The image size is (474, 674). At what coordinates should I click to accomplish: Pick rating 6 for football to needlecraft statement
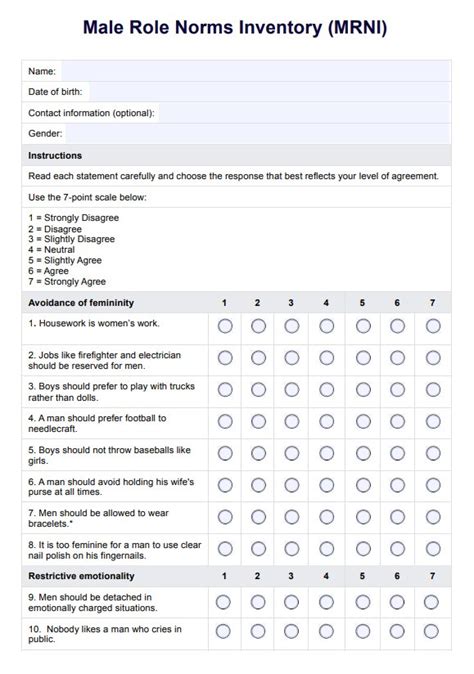tap(397, 421)
